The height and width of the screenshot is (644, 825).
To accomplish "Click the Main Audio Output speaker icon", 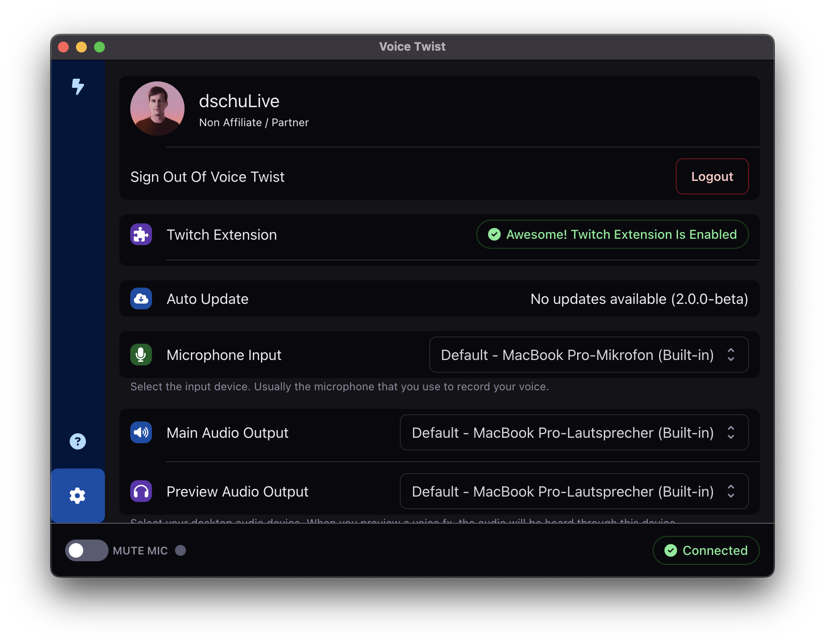I will click(141, 432).
